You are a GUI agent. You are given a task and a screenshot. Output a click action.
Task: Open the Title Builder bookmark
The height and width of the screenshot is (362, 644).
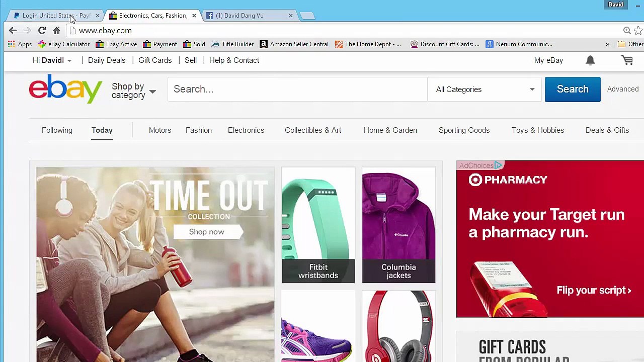232,44
